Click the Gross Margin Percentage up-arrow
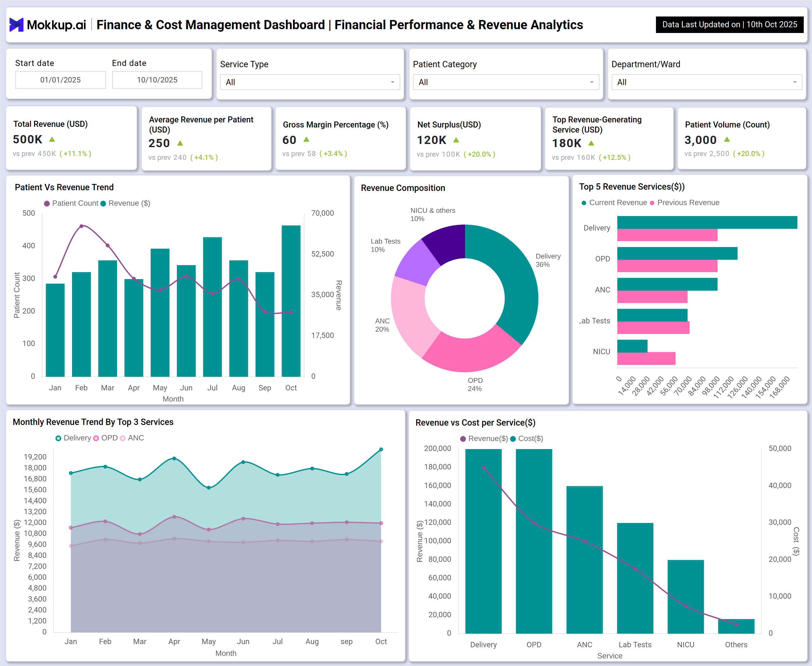The height and width of the screenshot is (666, 812). (x=306, y=140)
